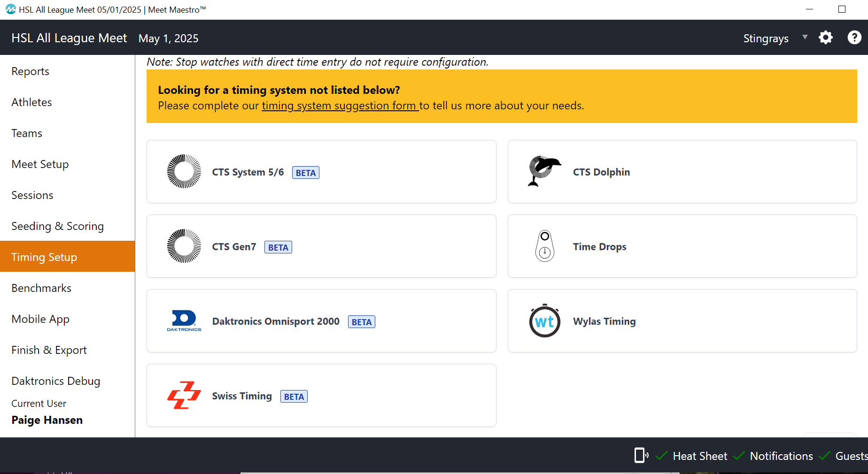Choose the Wylas Timing card
This screenshot has width=868, height=474.
[x=682, y=321]
